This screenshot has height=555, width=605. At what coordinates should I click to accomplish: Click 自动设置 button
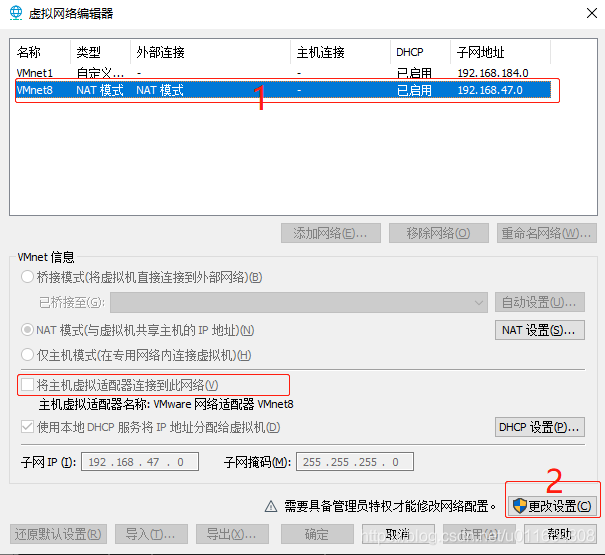pyautogui.click(x=540, y=302)
